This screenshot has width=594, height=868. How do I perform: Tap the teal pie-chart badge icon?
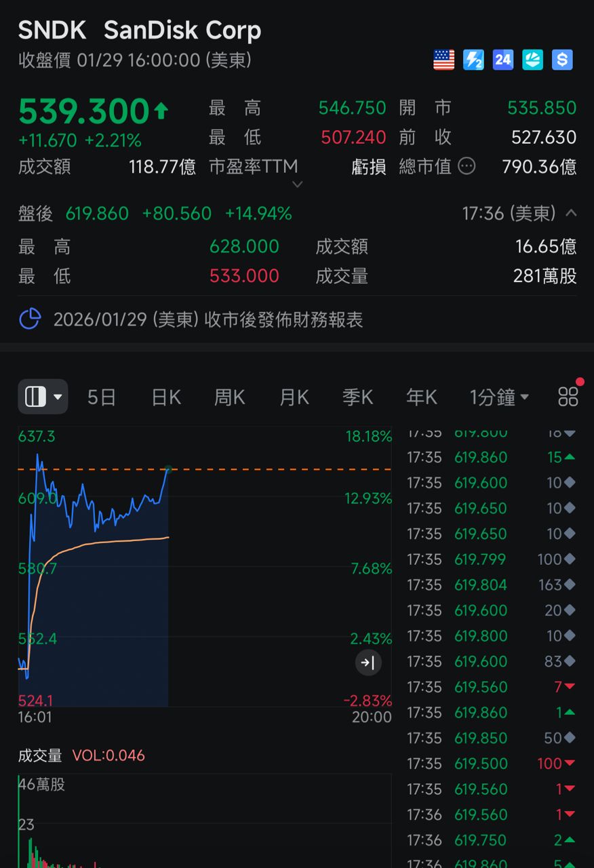pos(533,60)
